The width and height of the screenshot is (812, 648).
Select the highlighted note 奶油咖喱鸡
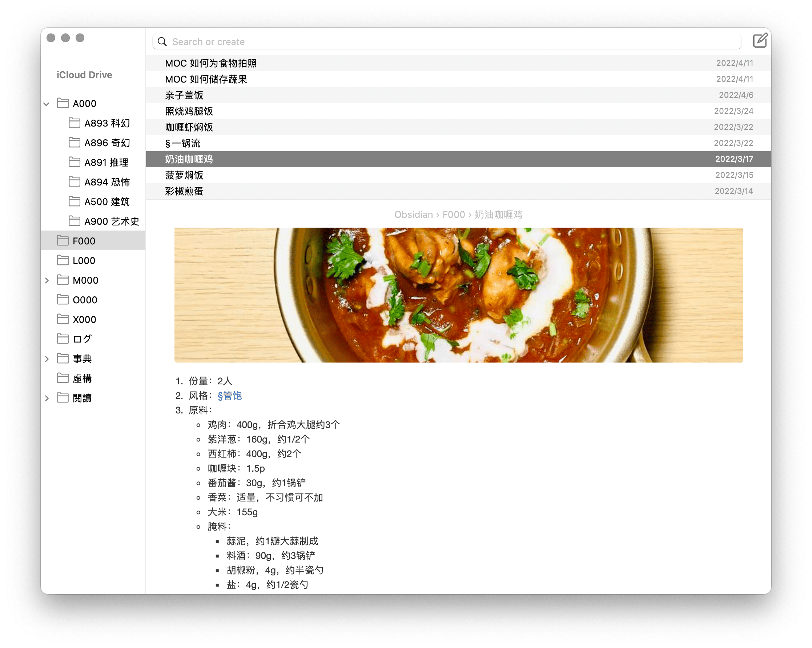[458, 159]
